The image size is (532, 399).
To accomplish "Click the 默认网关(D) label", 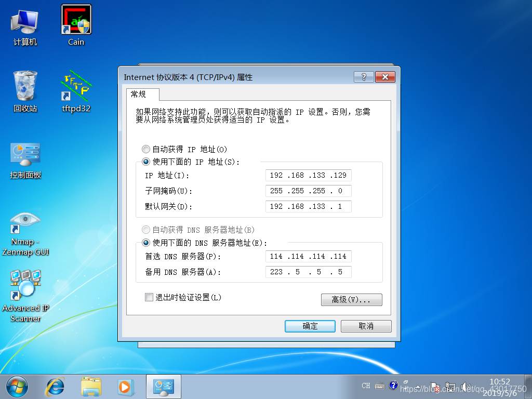I will click(169, 207).
